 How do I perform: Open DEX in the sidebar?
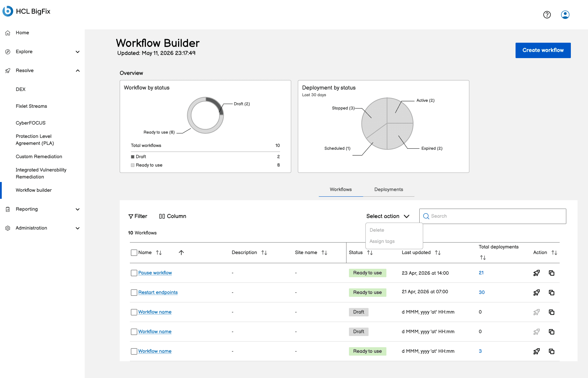pos(21,89)
